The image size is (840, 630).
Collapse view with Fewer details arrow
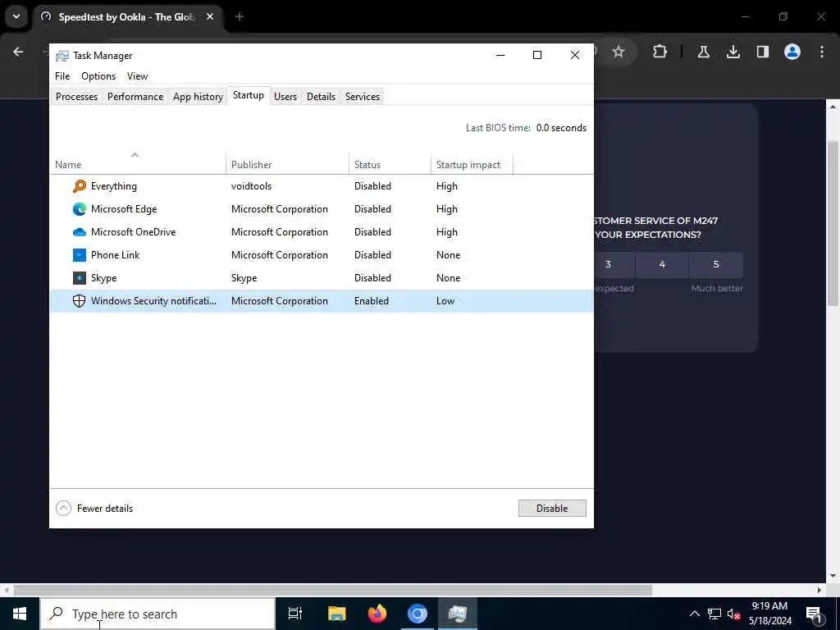63,508
